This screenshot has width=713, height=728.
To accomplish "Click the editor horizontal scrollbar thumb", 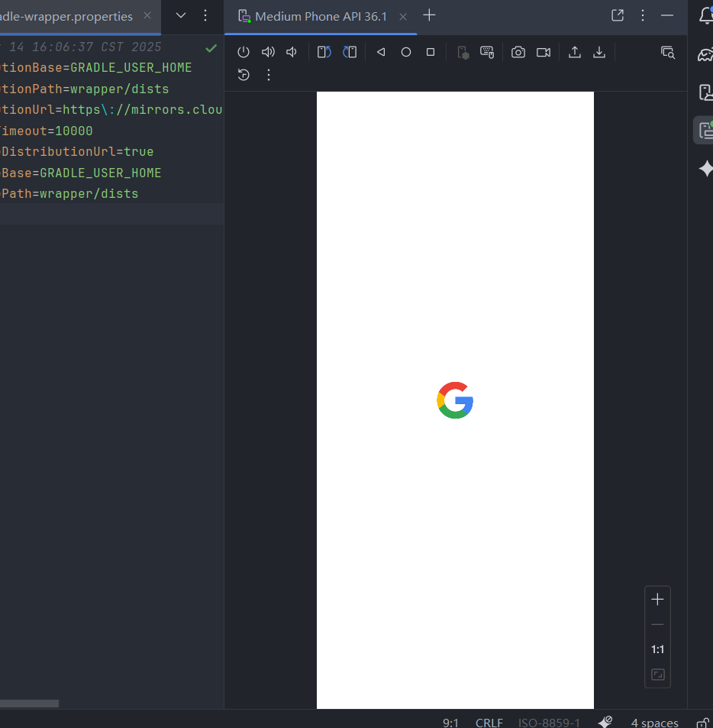I will tap(29, 704).
